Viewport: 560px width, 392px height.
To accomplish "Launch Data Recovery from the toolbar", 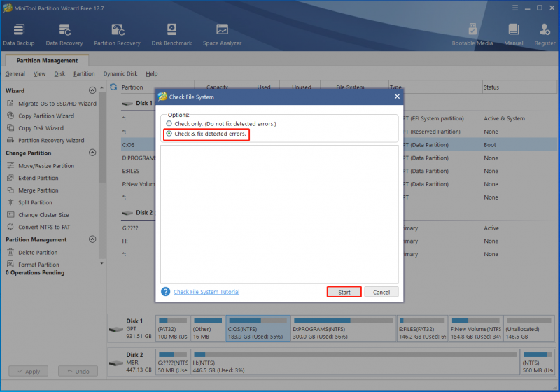I will coord(64,34).
